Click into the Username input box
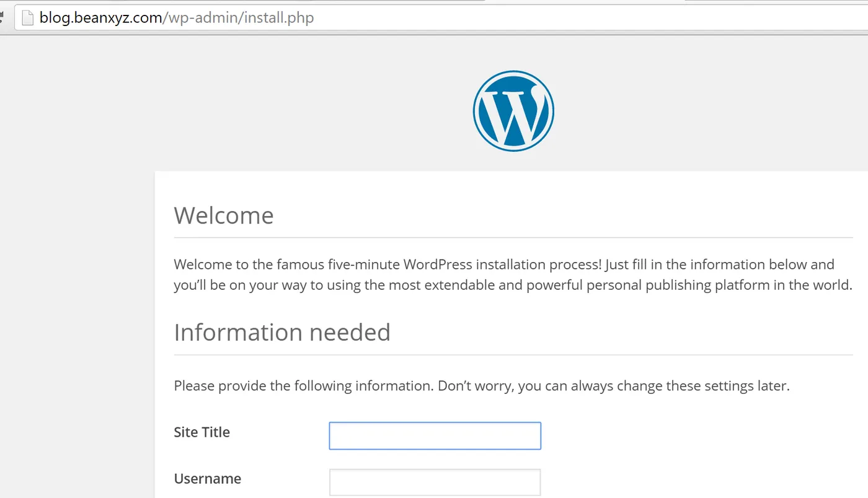 435,482
